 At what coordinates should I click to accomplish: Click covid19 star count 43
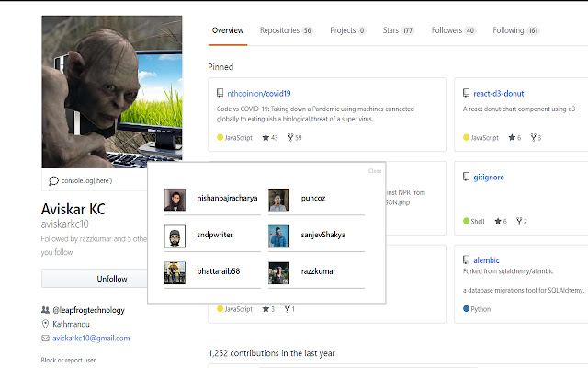pos(270,137)
